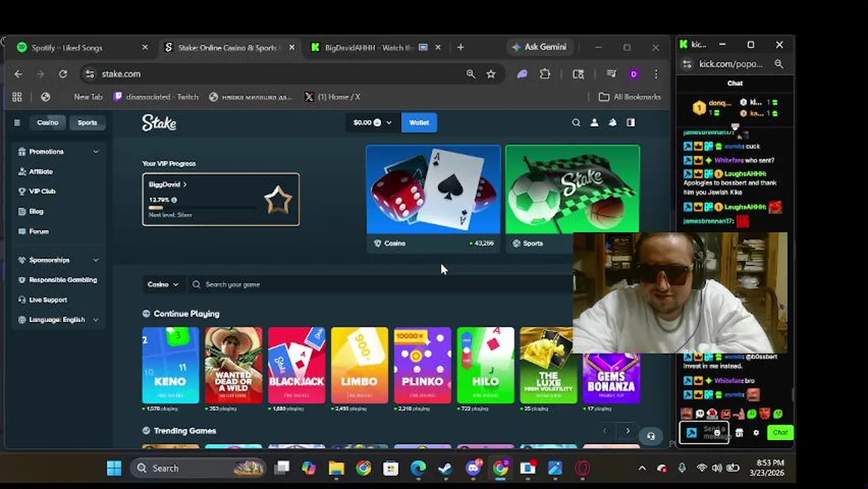The height and width of the screenshot is (489, 868).
Task: Click the live support headset bubble
Action: coord(651,437)
